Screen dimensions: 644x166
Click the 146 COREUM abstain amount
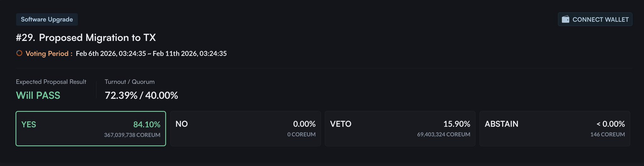pyautogui.click(x=607, y=135)
